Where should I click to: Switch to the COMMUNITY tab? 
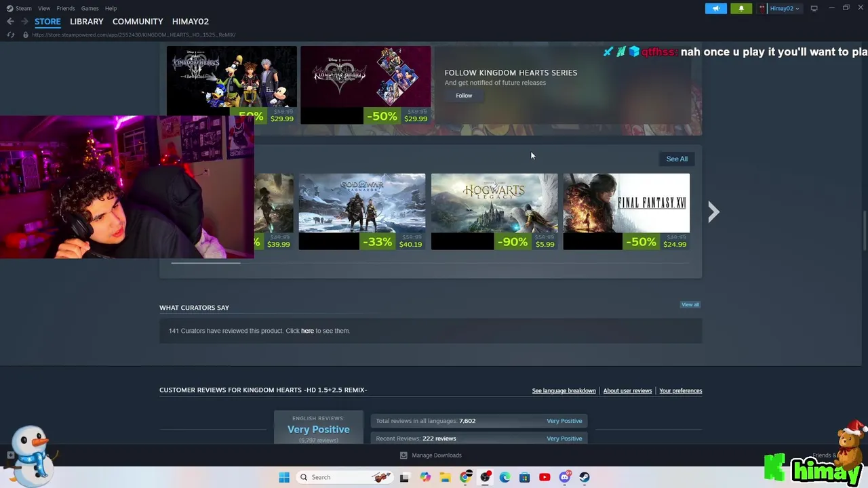138,22
